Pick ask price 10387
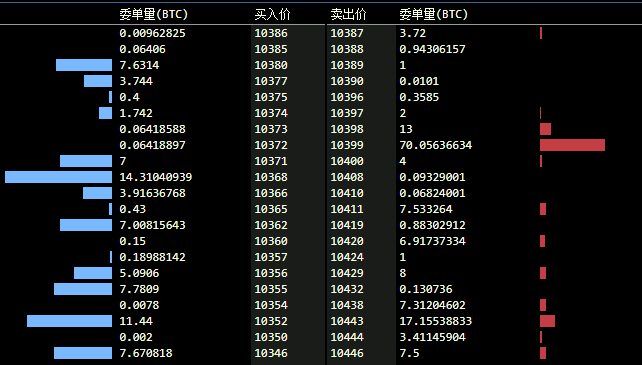The image size is (642, 365). coord(347,33)
